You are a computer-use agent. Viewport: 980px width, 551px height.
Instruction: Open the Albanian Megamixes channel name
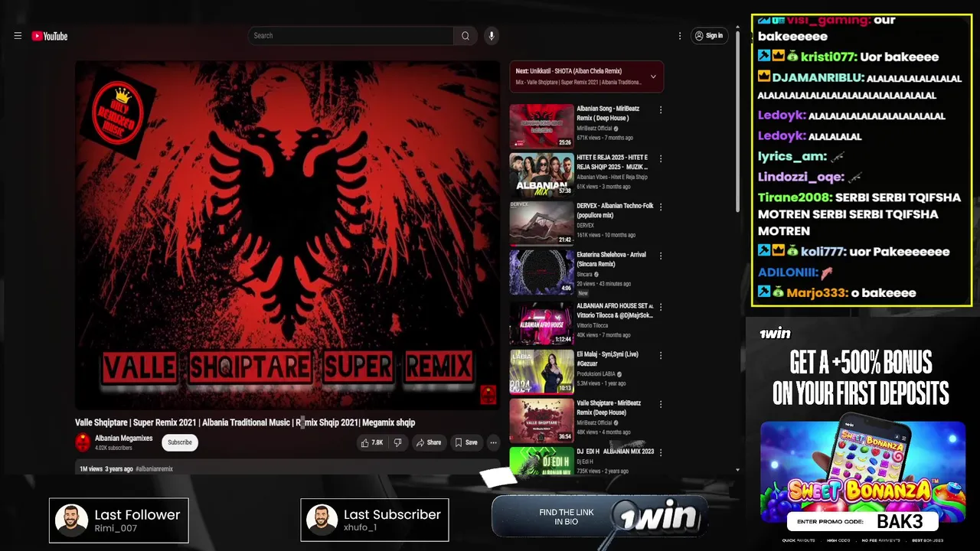click(x=123, y=439)
